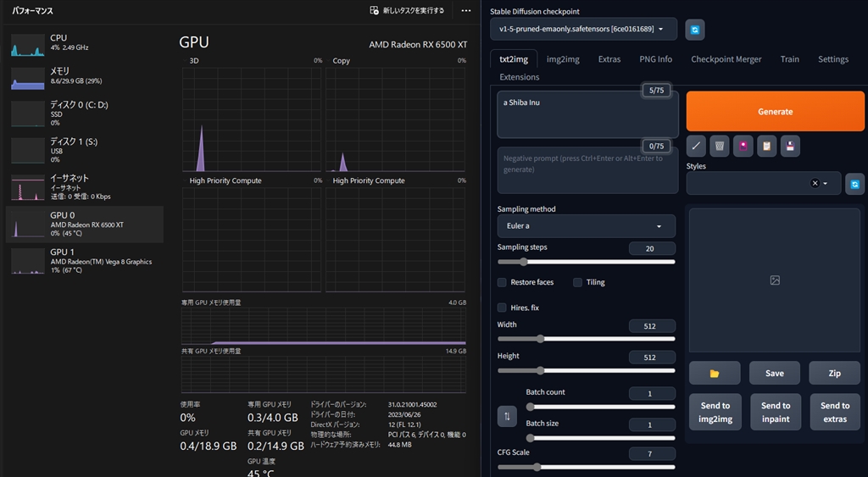Expand the Sampling method dropdown
Screen dimensions: 868x477
(x=586, y=226)
